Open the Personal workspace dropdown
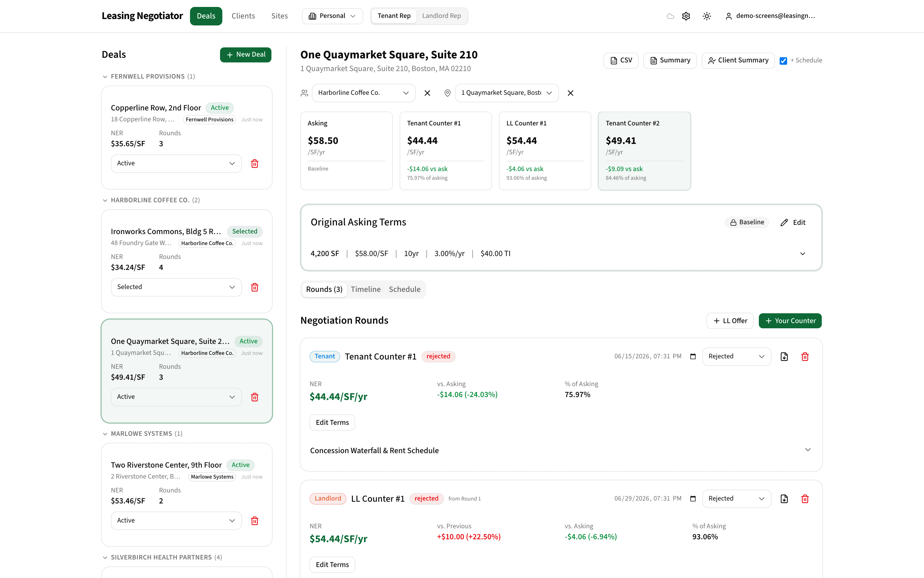The image size is (924, 578). 332,16
